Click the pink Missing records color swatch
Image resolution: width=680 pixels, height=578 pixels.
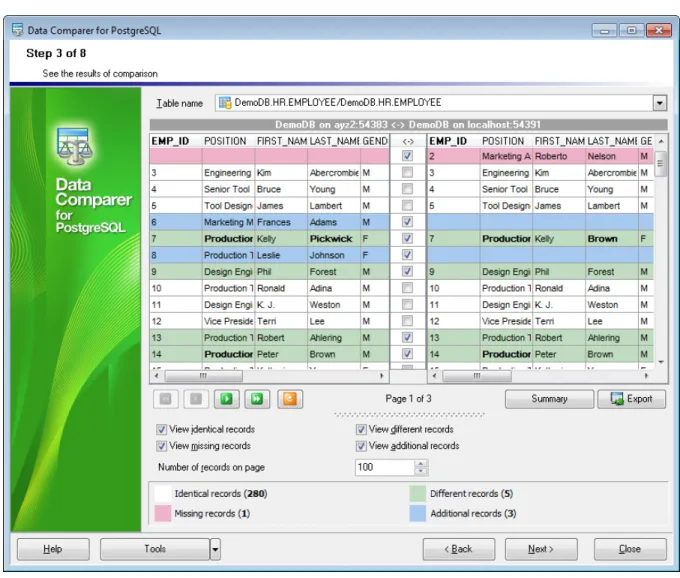pyautogui.click(x=163, y=513)
